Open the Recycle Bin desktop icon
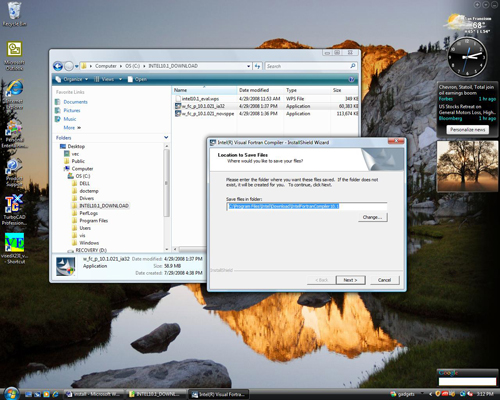The image size is (500, 400). click(14, 14)
